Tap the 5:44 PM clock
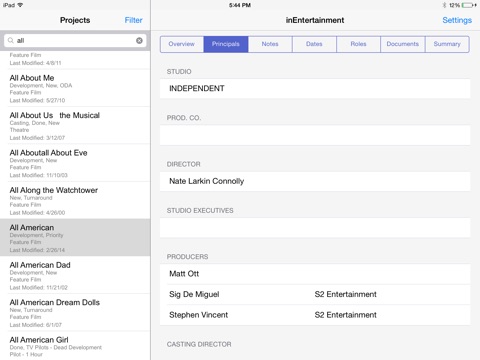 pyautogui.click(x=240, y=5)
